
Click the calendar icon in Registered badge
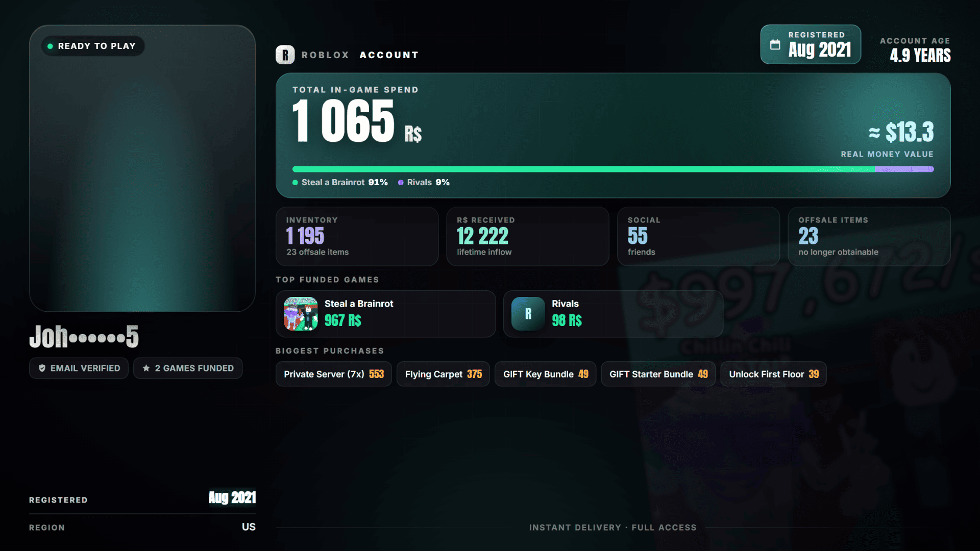[775, 44]
